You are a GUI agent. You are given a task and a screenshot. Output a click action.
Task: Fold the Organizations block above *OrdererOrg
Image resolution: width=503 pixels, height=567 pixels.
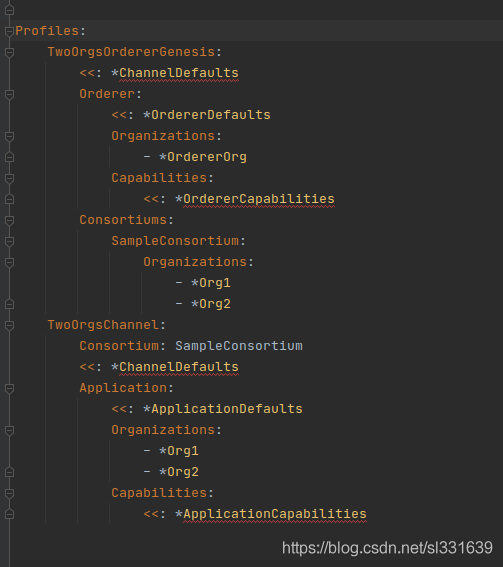[9, 136]
